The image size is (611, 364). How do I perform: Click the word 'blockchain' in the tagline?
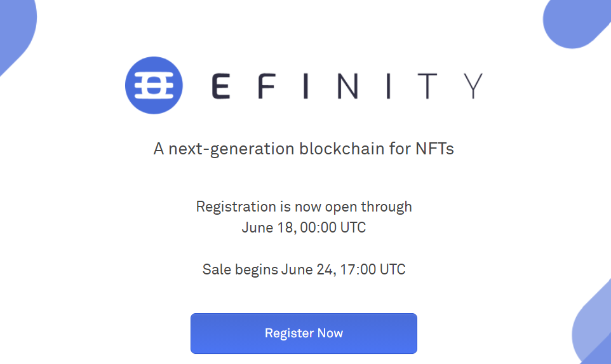pyautogui.click(x=342, y=149)
